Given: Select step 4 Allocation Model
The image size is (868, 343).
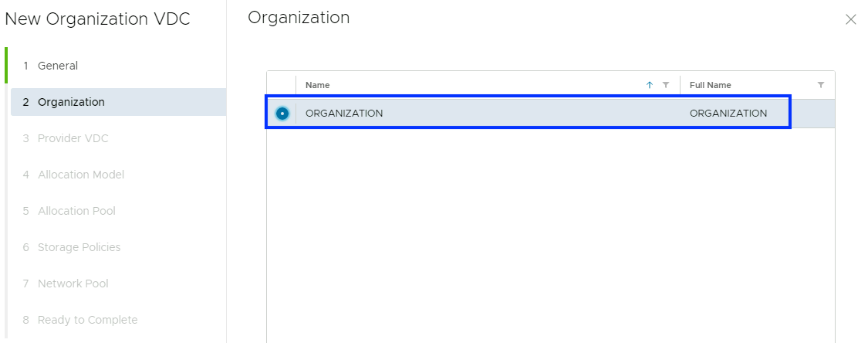Looking at the screenshot, I should (80, 175).
